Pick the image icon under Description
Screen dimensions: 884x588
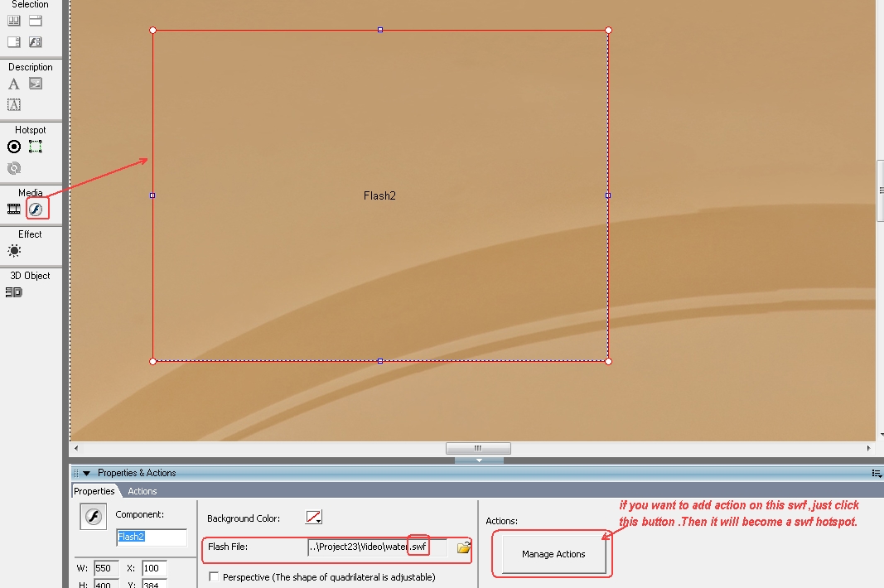(x=36, y=84)
